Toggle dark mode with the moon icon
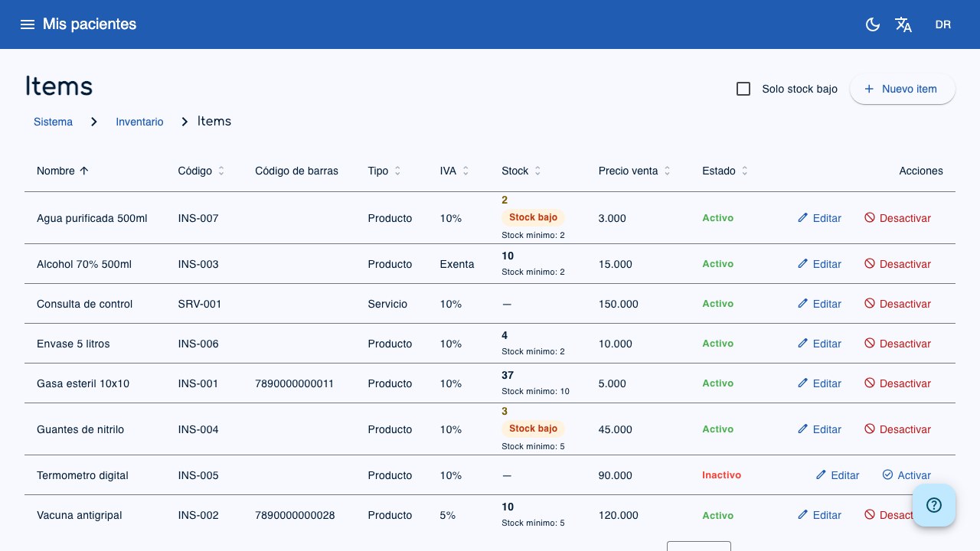Image resolution: width=980 pixels, height=551 pixels. [x=873, y=24]
